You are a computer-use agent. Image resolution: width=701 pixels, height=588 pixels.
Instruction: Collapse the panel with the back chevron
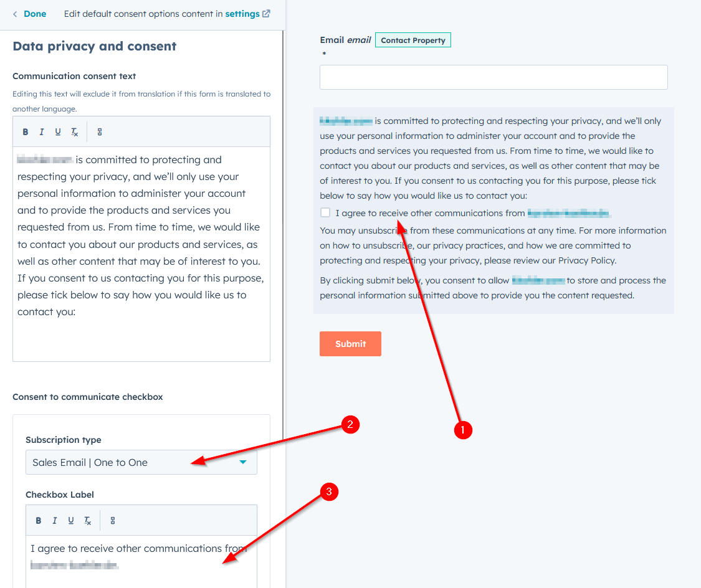[15, 13]
